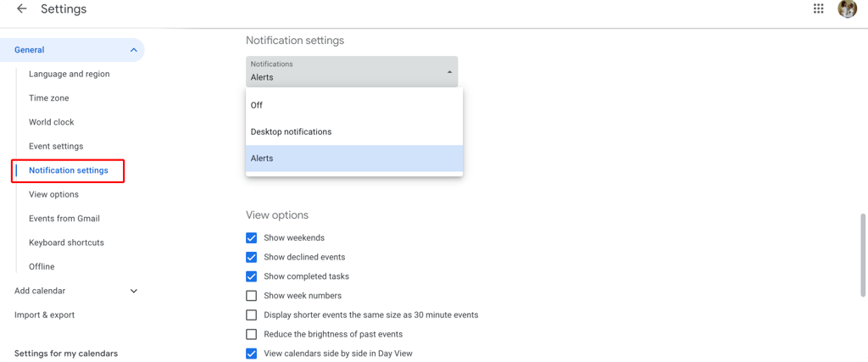Click the Settings for my calendars heading

(66, 354)
